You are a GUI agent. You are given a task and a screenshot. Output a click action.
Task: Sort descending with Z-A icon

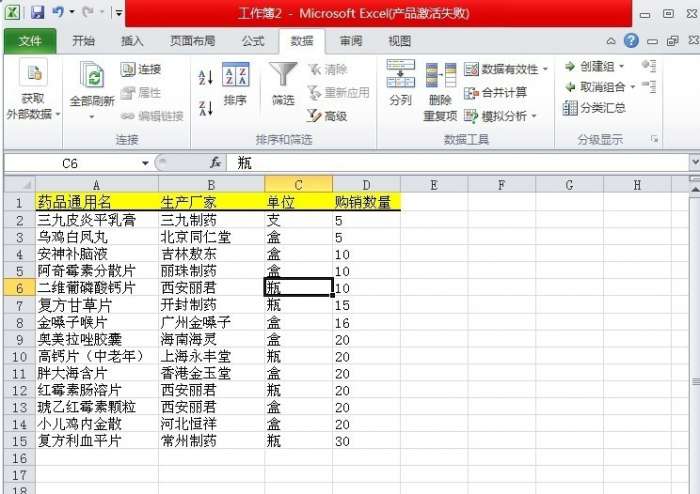click(x=205, y=108)
